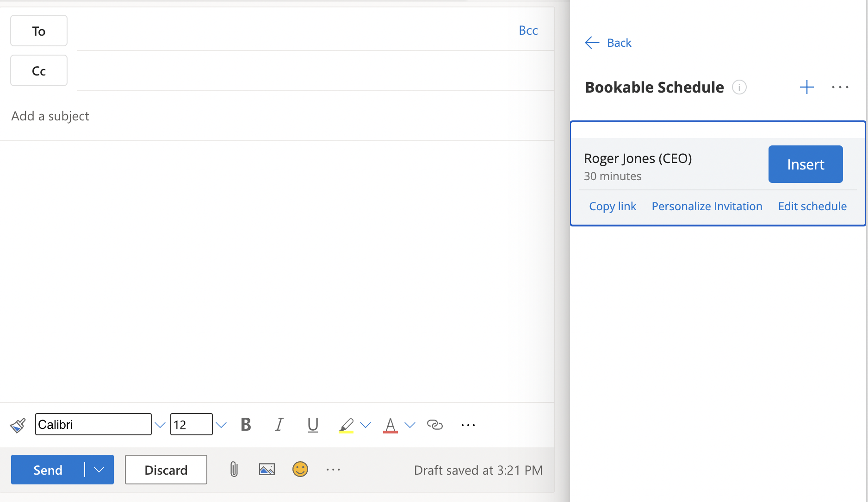Open Personalize Invitation
The width and height of the screenshot is (868, 502).
pos(707,206)
